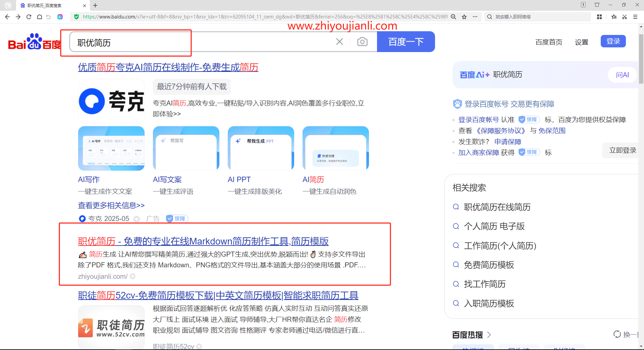The image size is (644, 350).
Task: Clear the Baidu search box with X
Action: 339,42
